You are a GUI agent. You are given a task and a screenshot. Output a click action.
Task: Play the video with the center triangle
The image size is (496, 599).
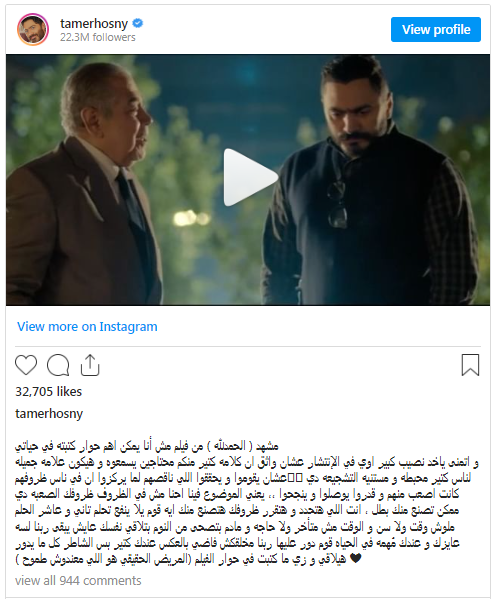click(250, 178)
